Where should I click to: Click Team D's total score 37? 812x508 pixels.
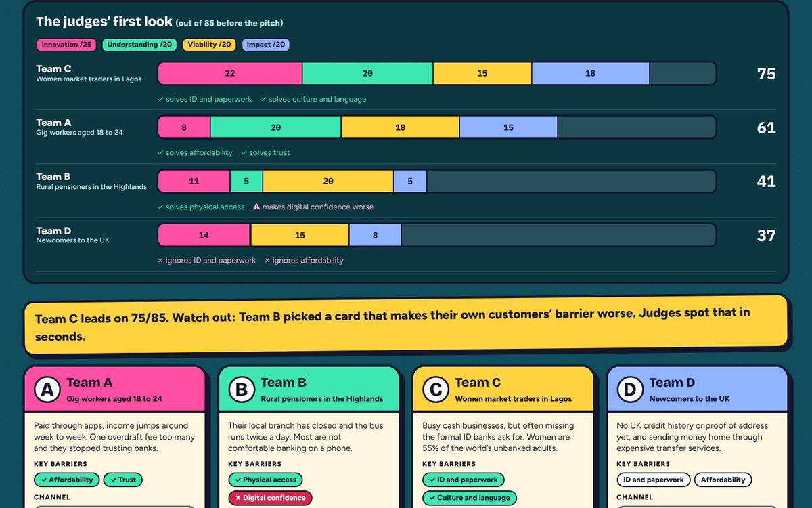pyautogui.click(x=766, y=236)
